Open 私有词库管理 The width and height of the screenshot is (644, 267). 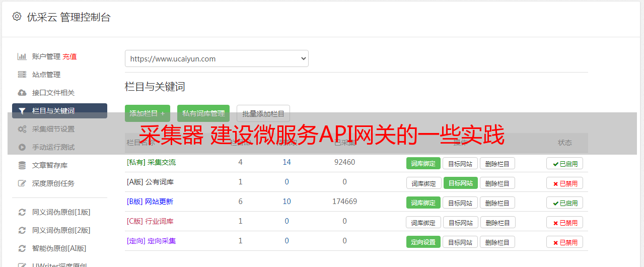tap(203, 113)
